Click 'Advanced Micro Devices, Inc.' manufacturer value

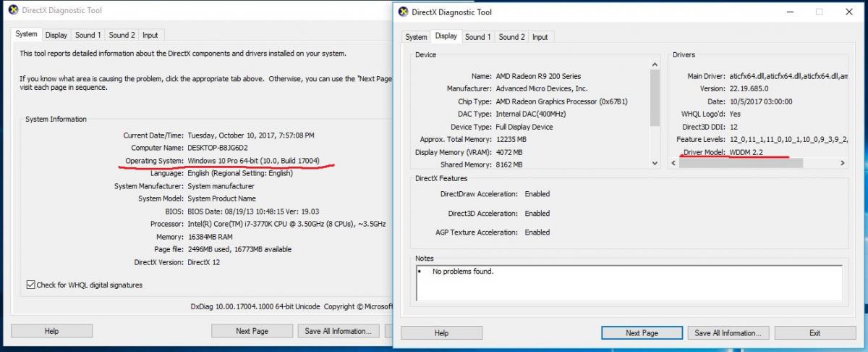542,88
